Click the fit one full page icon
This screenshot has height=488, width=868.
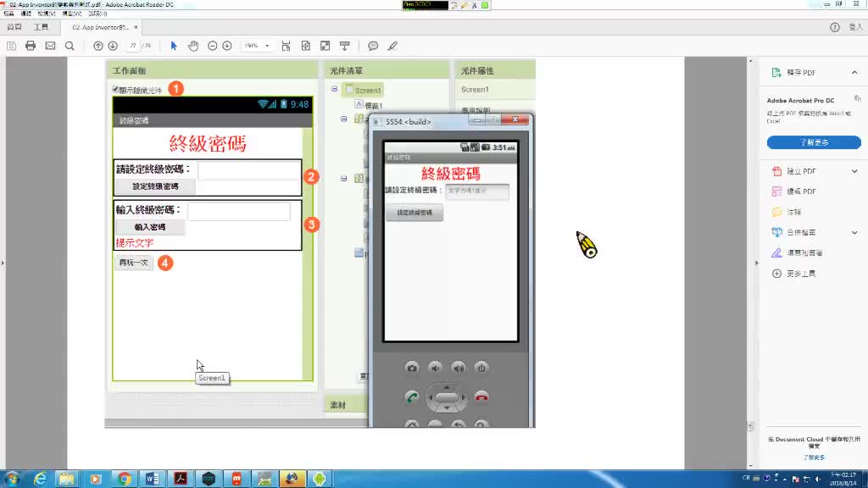tap(305, 46)
